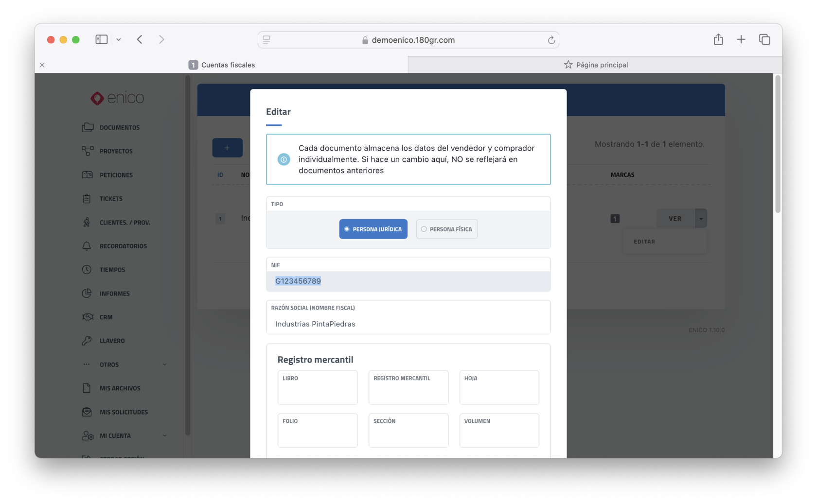Select the Persona Jurídica radio option
Image resolution: width=817 pixels, height=504 pixels.
(x=373, y=229)
